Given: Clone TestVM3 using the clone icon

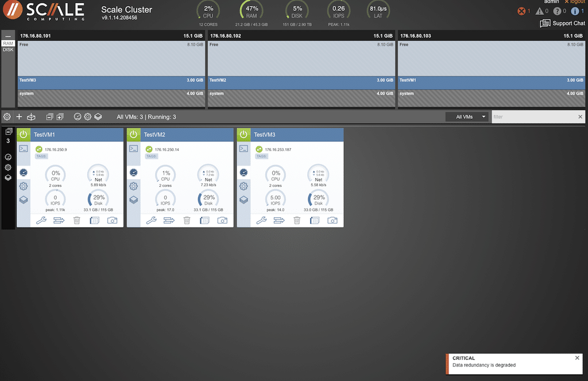Looking at the screenshot, I should point(315,220).
